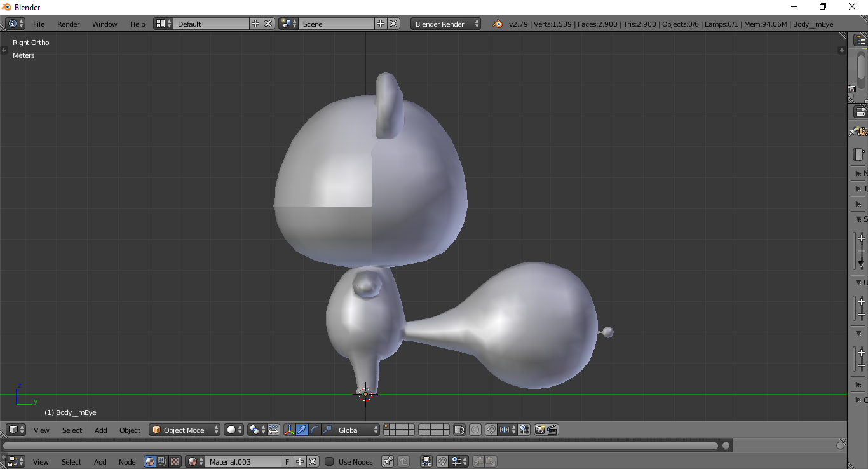Toggle backdrop in Node editor
This screenshot has width=868, height=469.
[x=427, y=461]
